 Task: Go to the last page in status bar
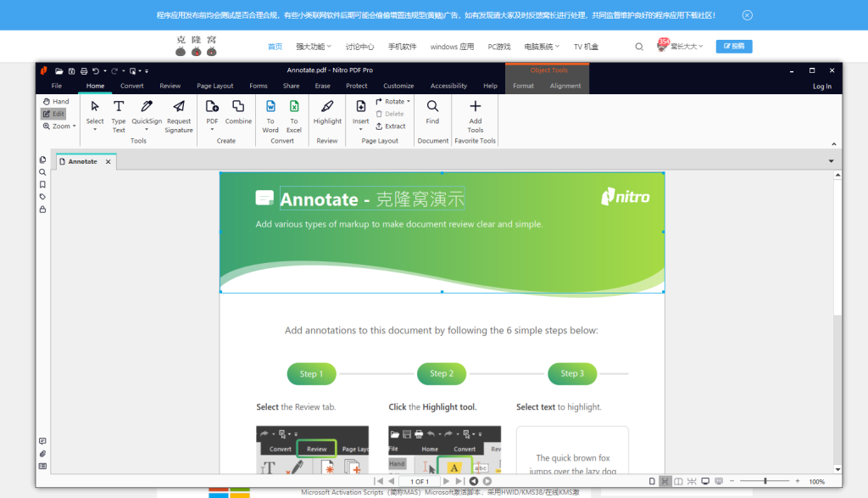tap(459, 481)
